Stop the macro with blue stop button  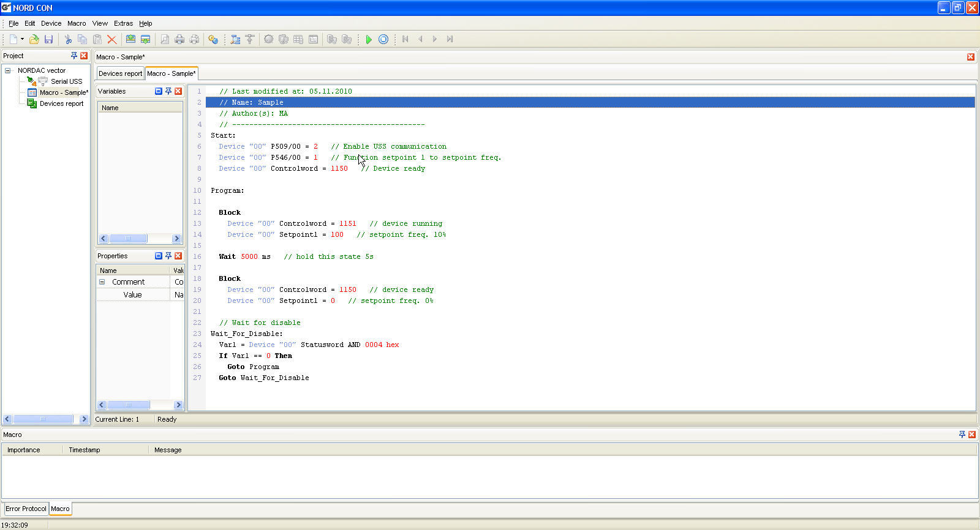(383, 39)
